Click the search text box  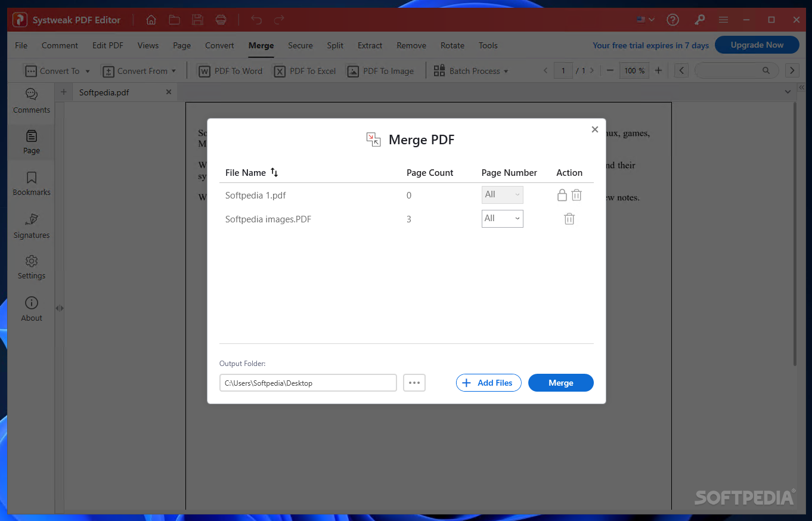click(736, 70)
